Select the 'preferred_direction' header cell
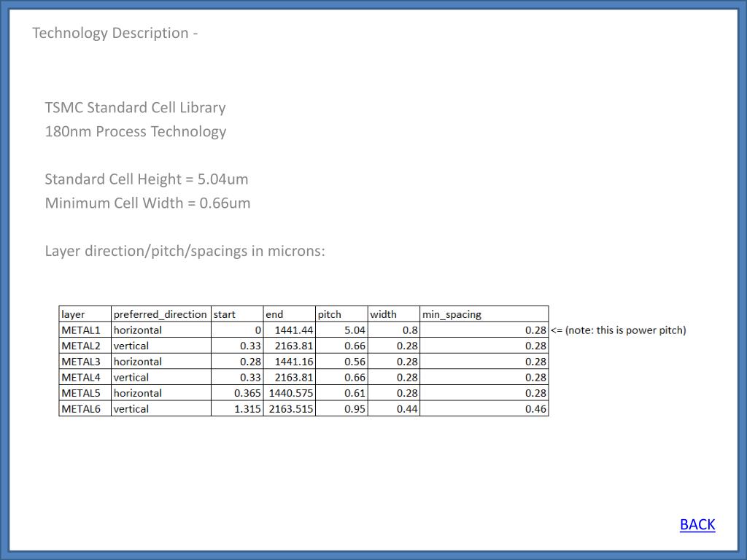The image size is (747, 560). click(x=161, y=314)
